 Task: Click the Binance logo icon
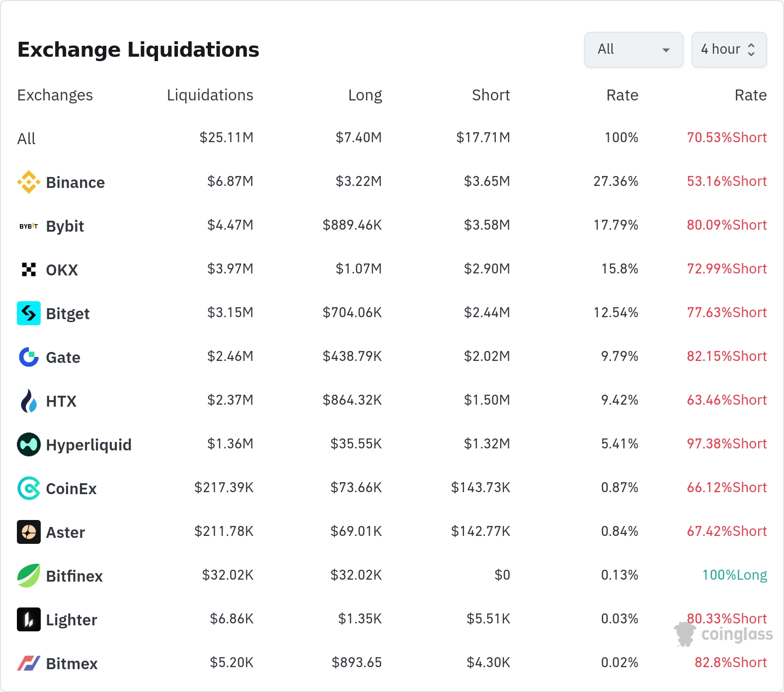point(29,182)
